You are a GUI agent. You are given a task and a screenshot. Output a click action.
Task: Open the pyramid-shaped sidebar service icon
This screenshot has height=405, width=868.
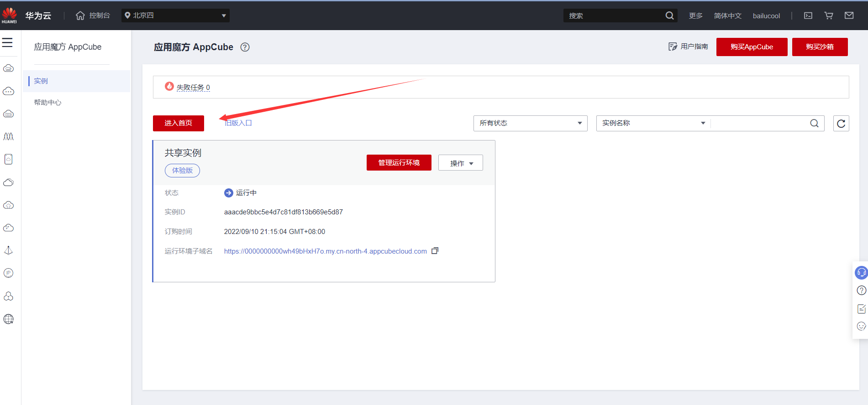[x=8, y=250]
